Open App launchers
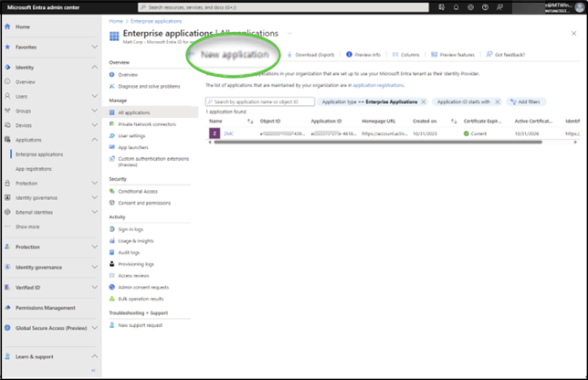Viewport: 588px width, 380px height. (x=132, y=147)
